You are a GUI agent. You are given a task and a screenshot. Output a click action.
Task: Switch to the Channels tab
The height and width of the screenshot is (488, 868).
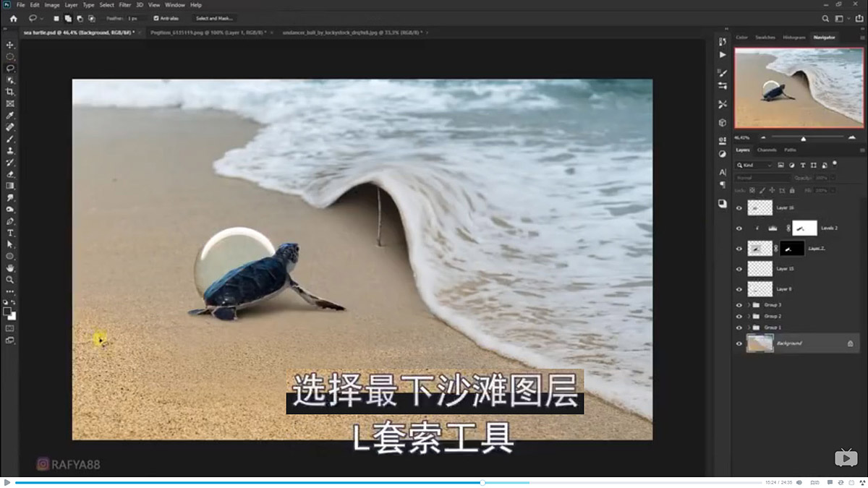(765, 150)
